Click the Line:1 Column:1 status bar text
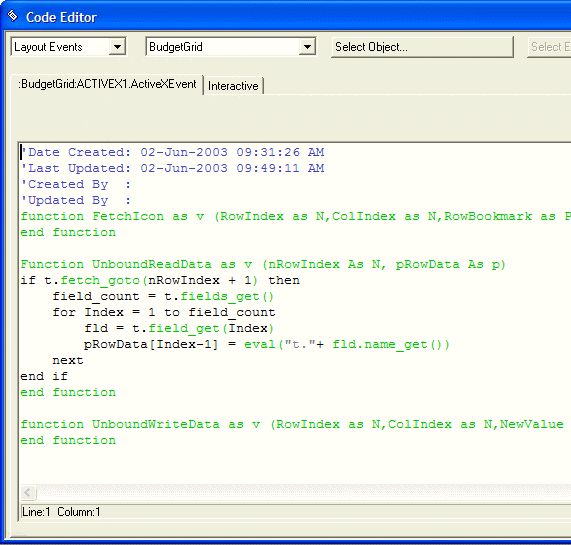This screenshot has width=571, height=545. pos(61,512)
